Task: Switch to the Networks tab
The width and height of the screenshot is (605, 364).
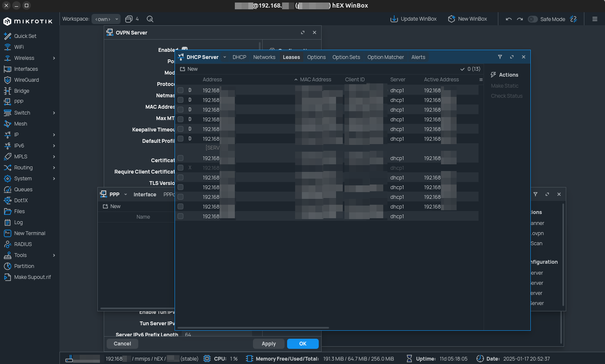Action: click(x=264, y=57)
